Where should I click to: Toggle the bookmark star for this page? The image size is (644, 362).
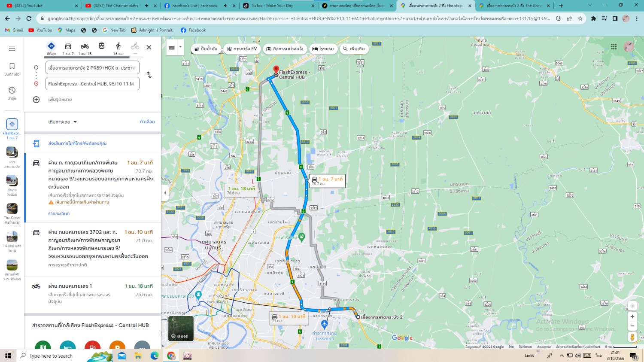click(x=580, y=18)
